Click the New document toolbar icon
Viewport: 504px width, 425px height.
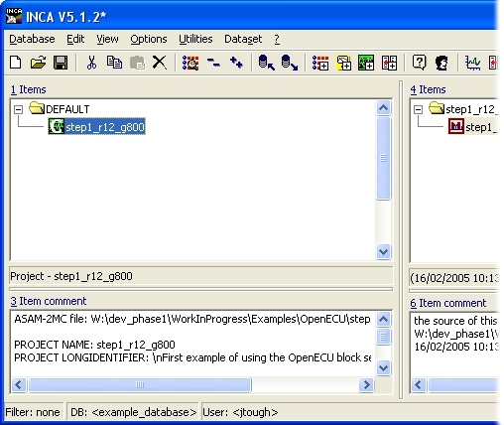[16, 63]
